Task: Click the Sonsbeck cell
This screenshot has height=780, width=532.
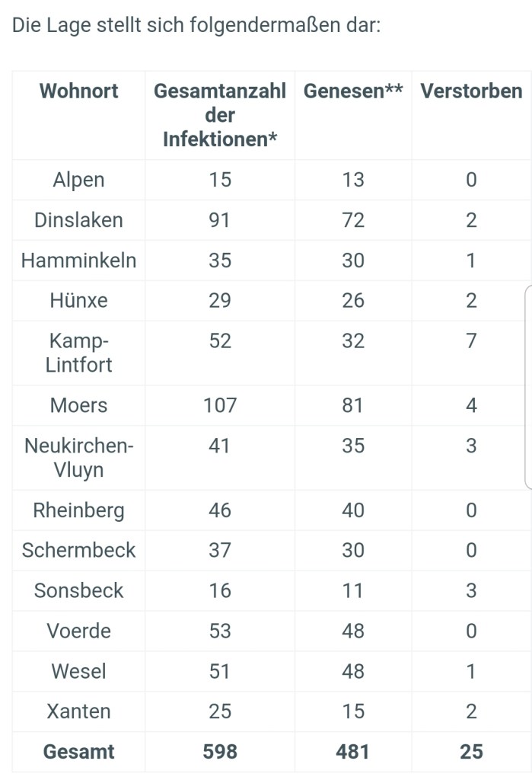Action: (78, 591)
